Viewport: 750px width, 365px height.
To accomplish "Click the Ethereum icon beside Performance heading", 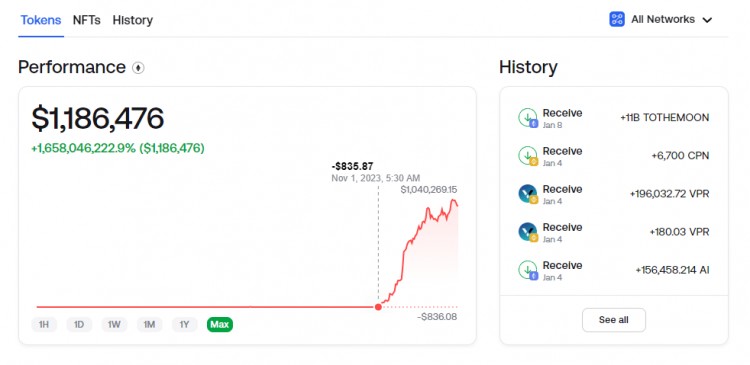I will click(138, 68).
